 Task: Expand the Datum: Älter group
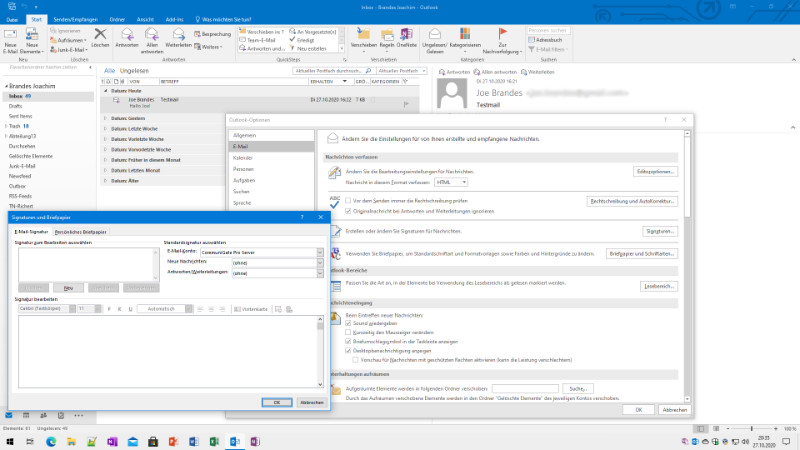pyautogui.click(x=105, y=181)
